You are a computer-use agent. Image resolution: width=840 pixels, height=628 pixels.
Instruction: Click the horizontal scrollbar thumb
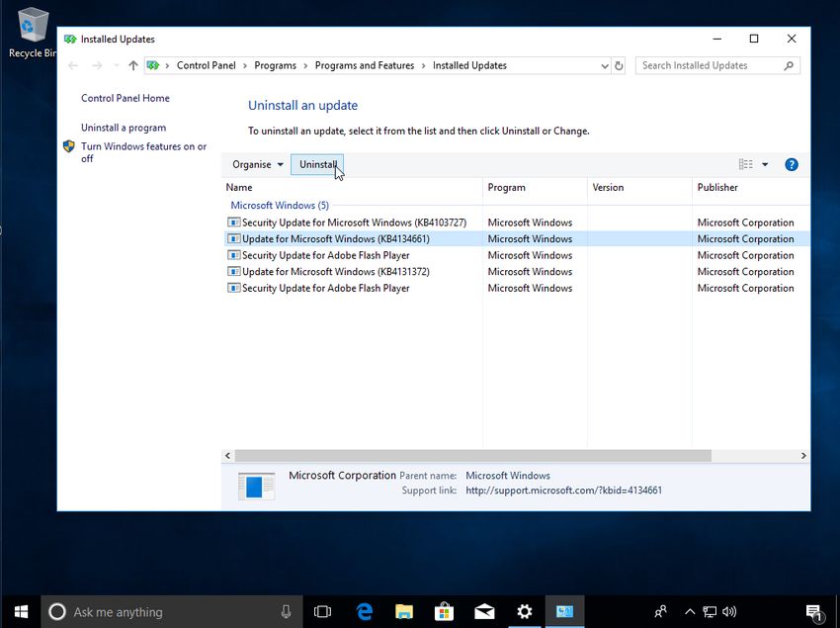472,456
